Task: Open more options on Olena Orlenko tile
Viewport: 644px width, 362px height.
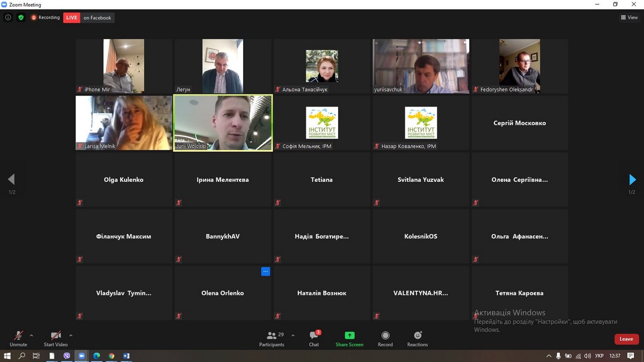Action: [265, 272]
